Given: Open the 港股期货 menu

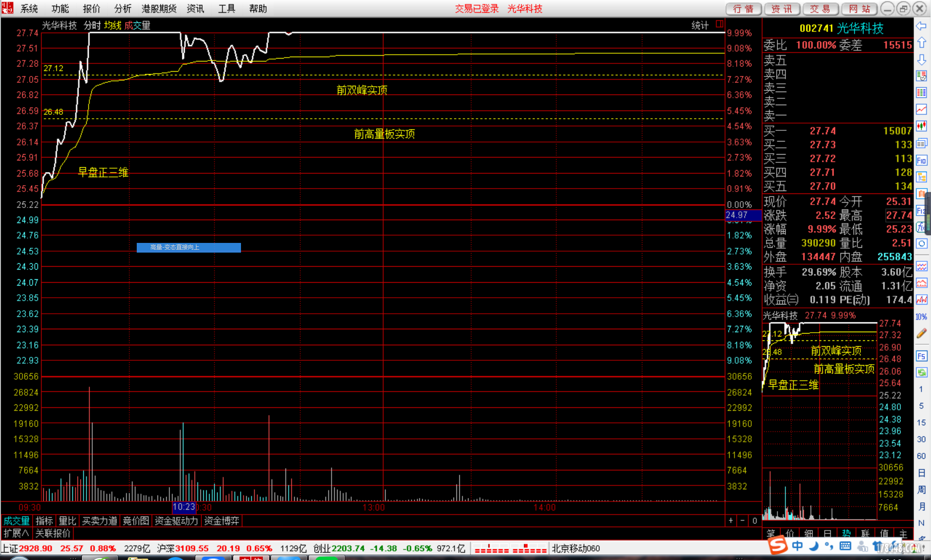Looking at the screenshot, I should [159, 8].
